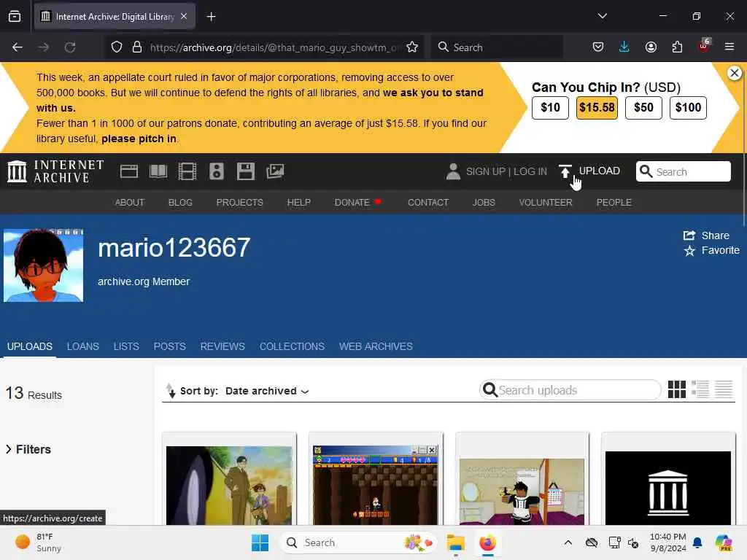Image resolution: width=747 pixels, height=560 pixels.
Task: Go back with browser Back arrow
Action: pos(18,47)
